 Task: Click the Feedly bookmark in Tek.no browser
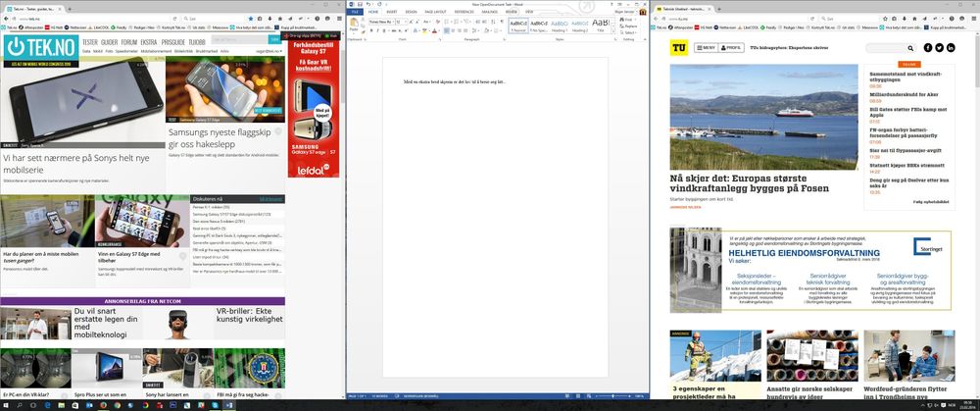coord(119,27)
